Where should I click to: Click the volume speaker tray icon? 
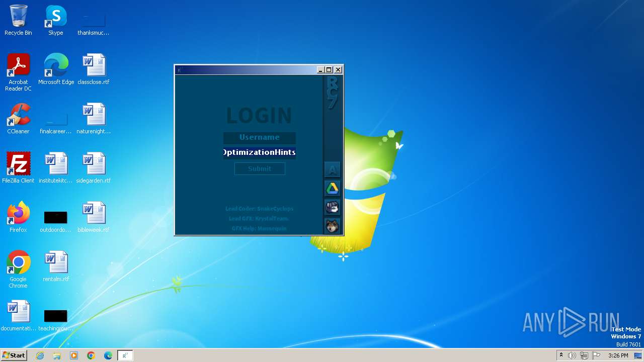click(572, 355)
